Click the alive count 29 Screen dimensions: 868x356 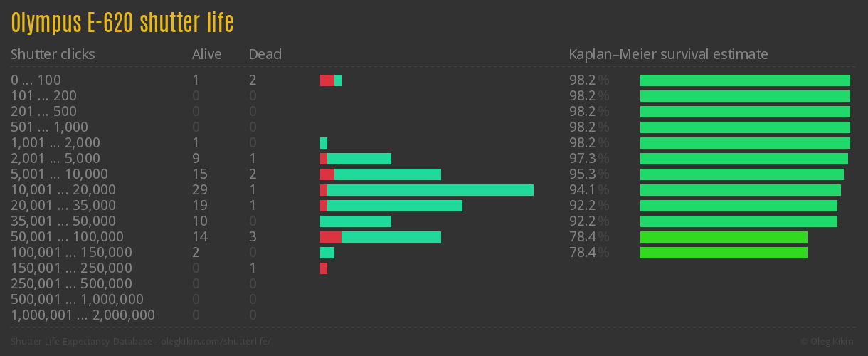click(x=199, y=190)
